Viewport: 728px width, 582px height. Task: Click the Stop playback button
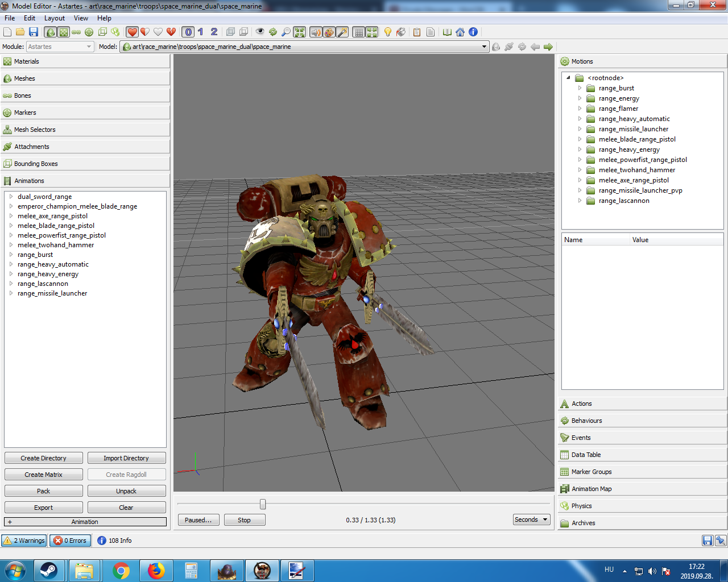[245, 520]
